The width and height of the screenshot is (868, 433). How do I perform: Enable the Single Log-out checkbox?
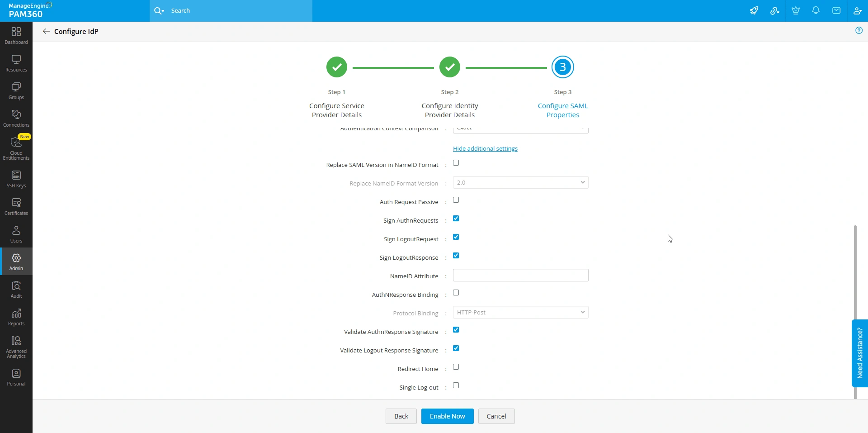456,385
